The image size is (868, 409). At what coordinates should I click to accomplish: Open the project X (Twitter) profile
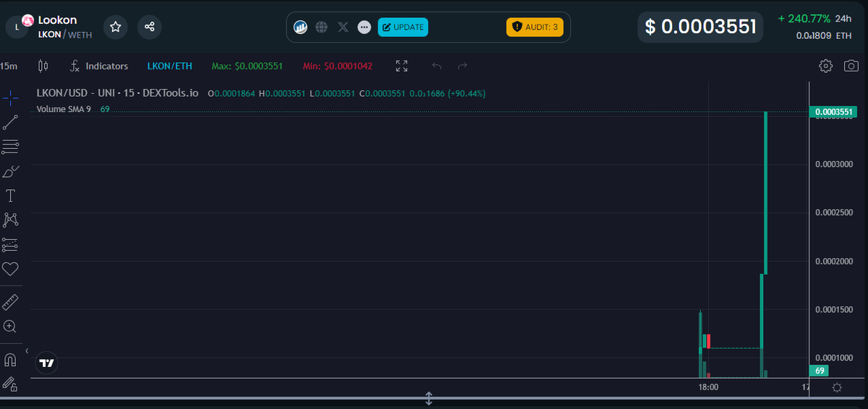tap(344, 27)
